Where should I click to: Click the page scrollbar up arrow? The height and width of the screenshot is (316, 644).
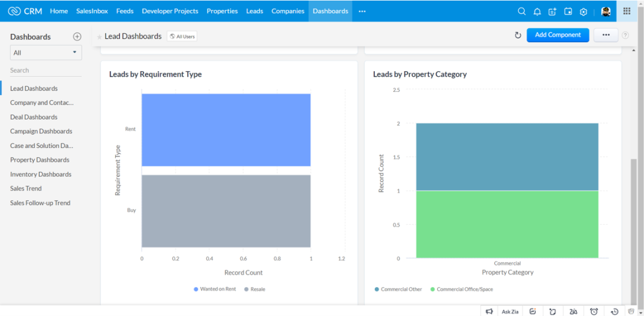[x=640, y=4]
